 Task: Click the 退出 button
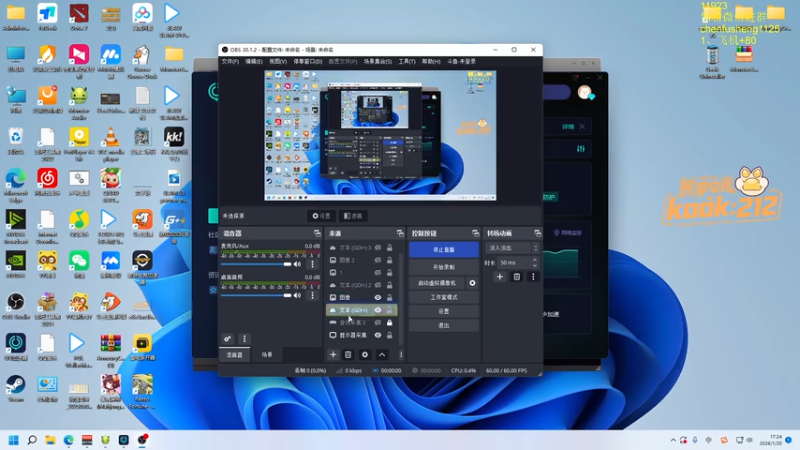tap(443, 325)
